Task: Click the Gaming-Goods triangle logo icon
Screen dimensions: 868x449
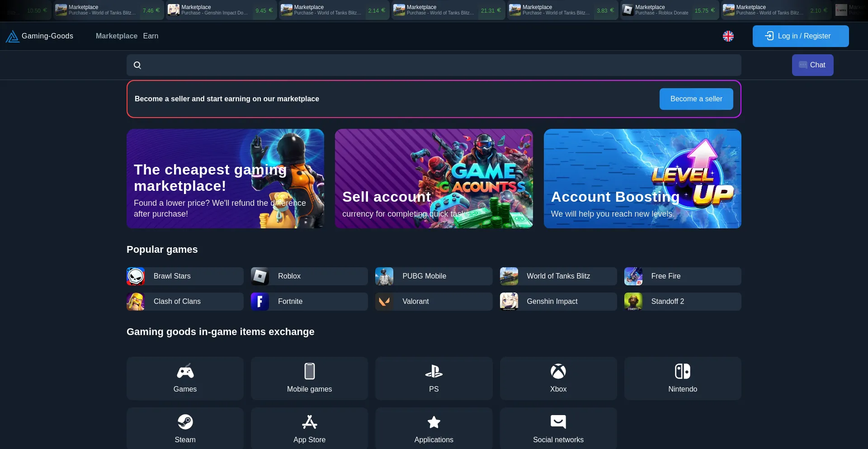Action: click(12, 36)
